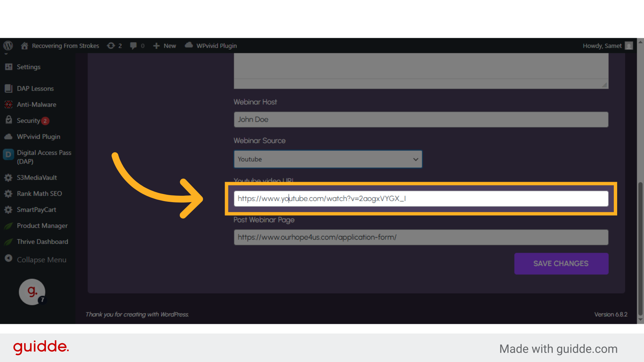Click the scrollbar up arrow
The height and width of the screenshot is (362, 644).
tap(640, 42)
